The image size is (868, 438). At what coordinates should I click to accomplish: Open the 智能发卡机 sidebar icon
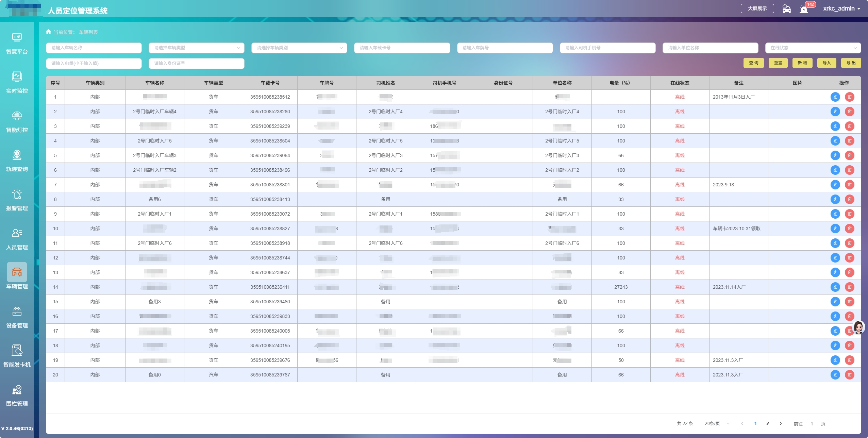click(17, 350)
